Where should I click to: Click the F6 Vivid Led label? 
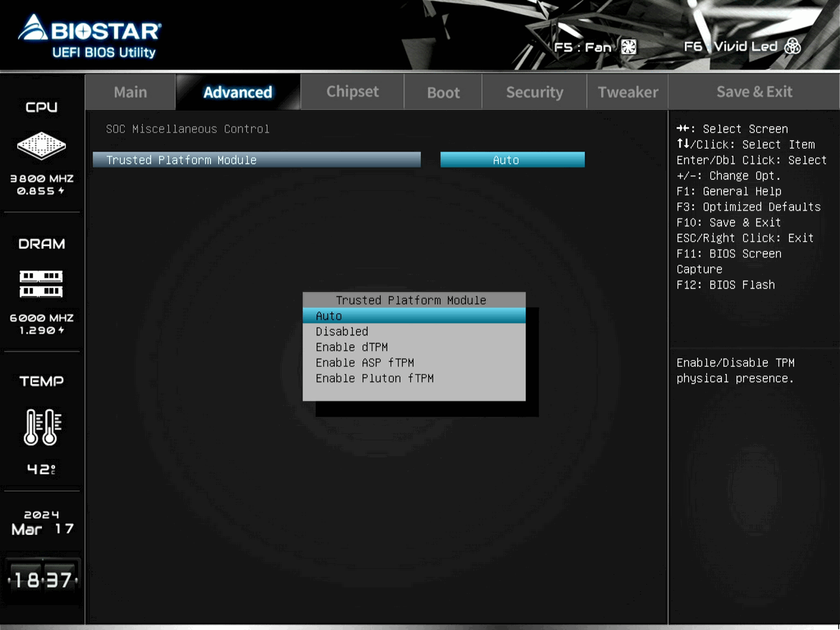(x=730, y=46)
